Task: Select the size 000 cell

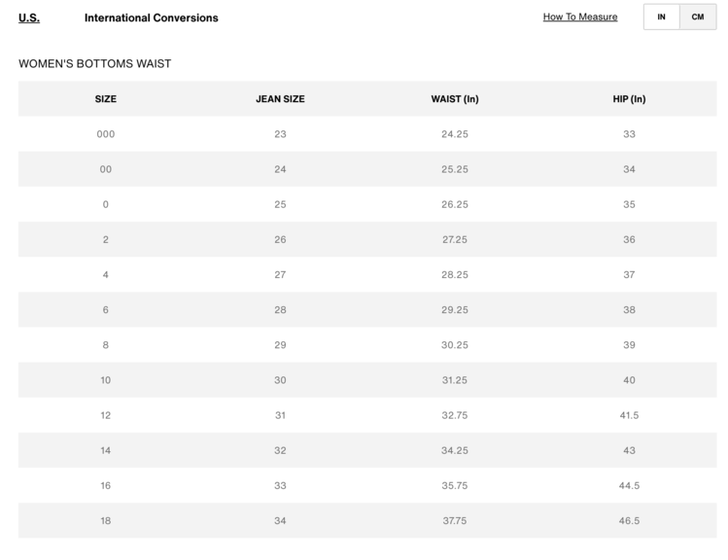Action: [x=105, y=134]
